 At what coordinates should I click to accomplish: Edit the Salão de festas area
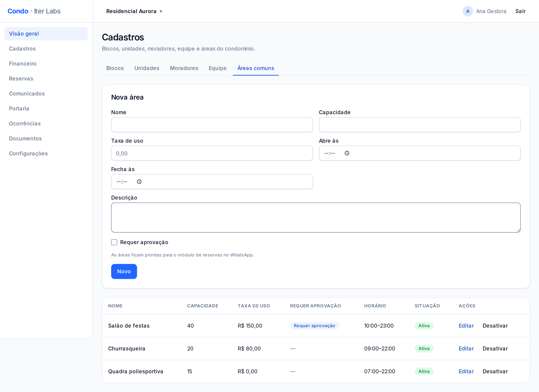(466, 326)
